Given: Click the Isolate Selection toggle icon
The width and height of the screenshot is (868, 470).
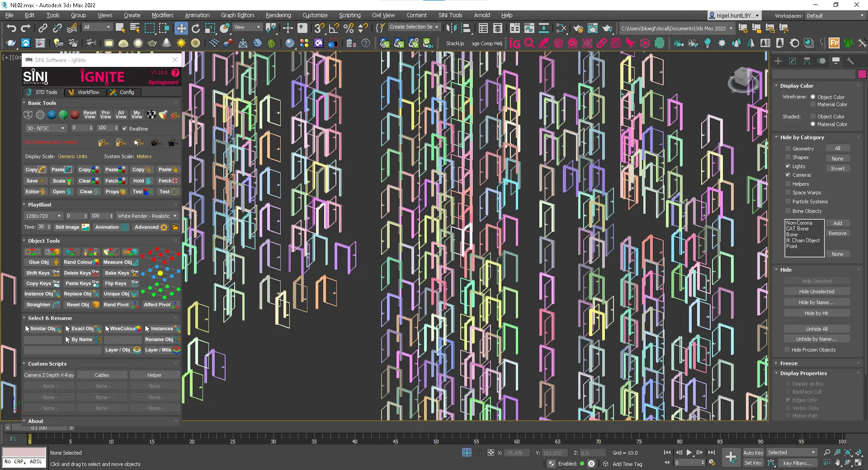Looking at the screenshot, I should pyautogui.click(x=467, y=452).
